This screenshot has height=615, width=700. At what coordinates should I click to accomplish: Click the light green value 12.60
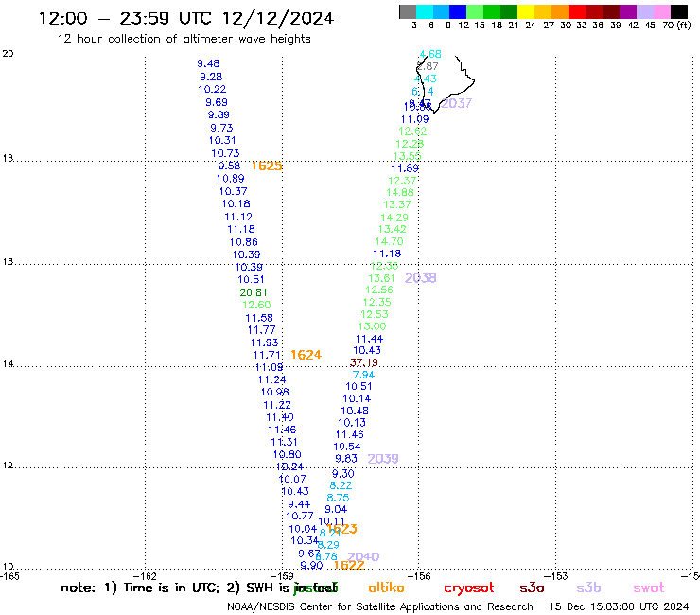click(256, 305)
